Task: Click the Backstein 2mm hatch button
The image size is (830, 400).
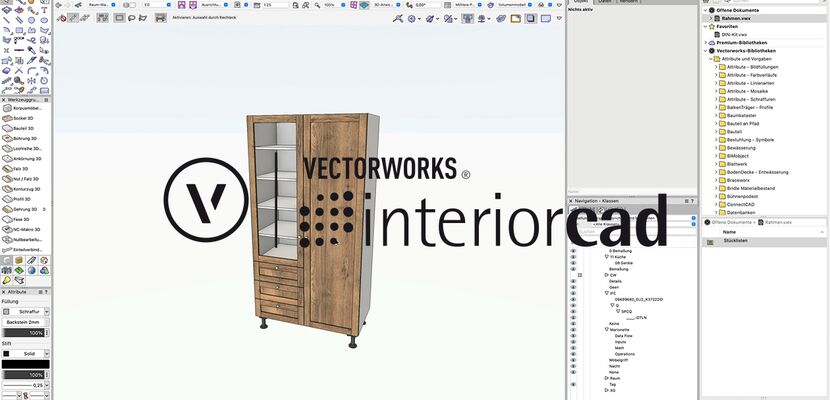Action: [23, 322]
